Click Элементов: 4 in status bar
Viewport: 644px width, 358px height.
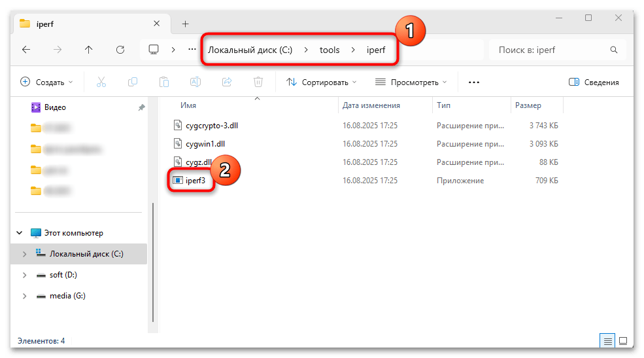click(41, 341)
